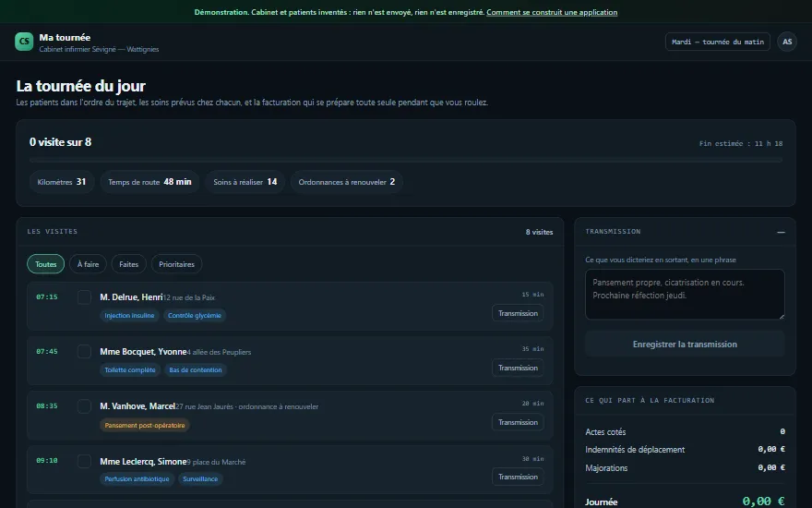Show the Faites visits filter

tap(128, 264)
